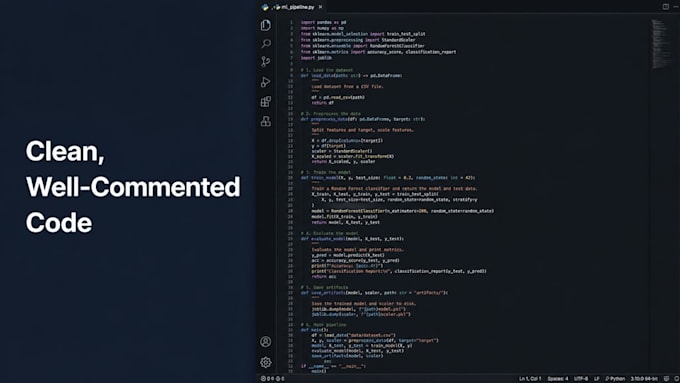Click the "import pandas as pd" line
The image size is (680, 383).
(324, 22)
